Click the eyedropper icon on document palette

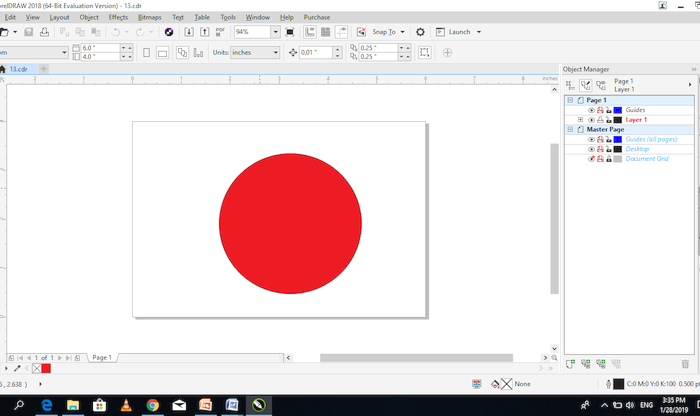[17, 368]
